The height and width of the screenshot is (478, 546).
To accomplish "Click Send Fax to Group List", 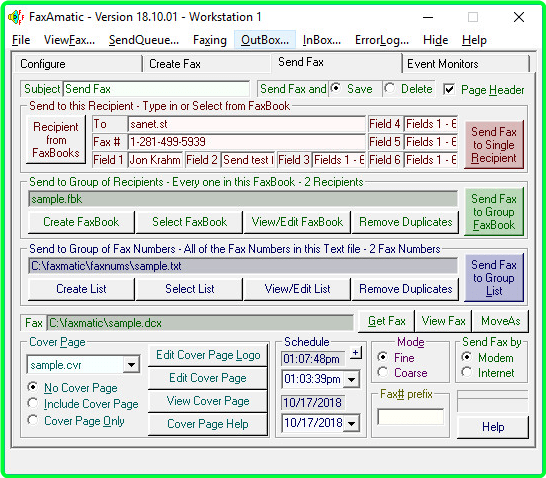I will click(x=494, y=278).
